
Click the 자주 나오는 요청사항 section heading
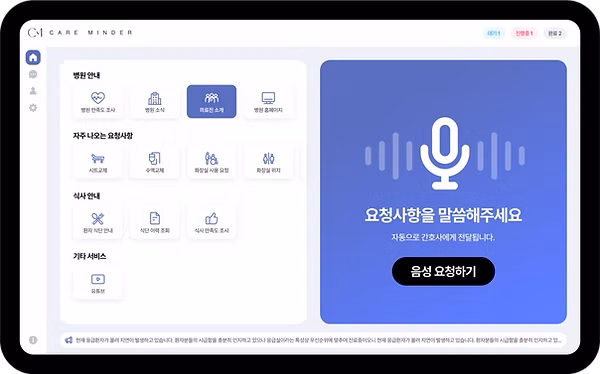pyautogui.click(x=103, y=136)
